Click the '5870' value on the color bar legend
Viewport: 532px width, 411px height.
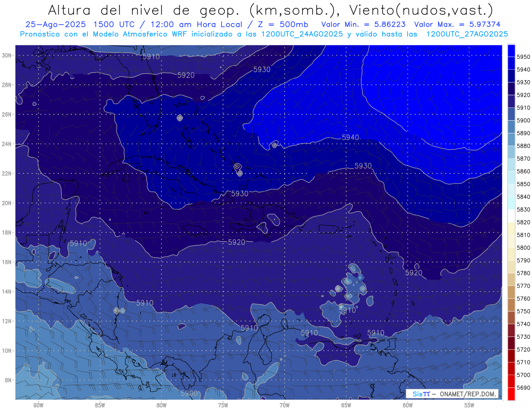click(524, 158)
